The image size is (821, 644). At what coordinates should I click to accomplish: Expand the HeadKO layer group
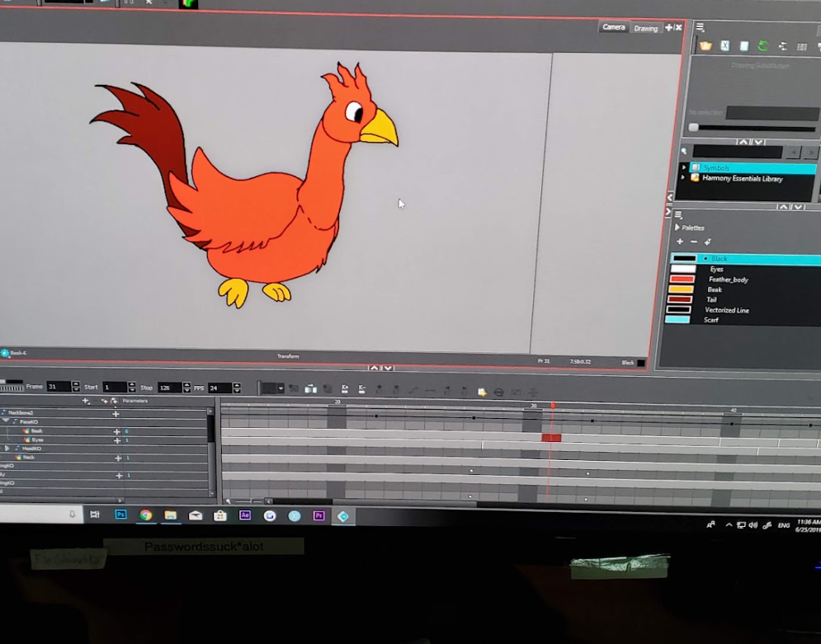point(7,449)
